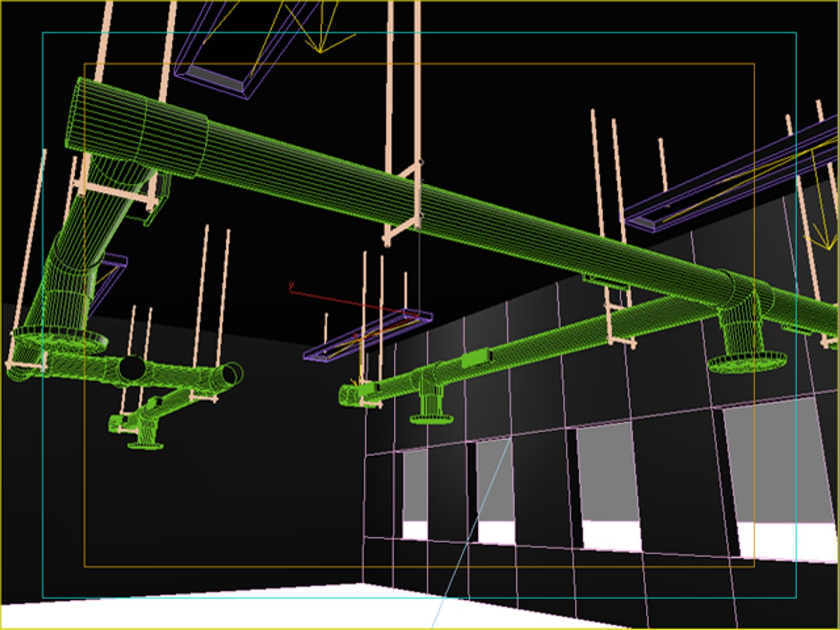Screen dimensions: 840x630
Task: Click the red axis line in the center
Action: (353, 302)
